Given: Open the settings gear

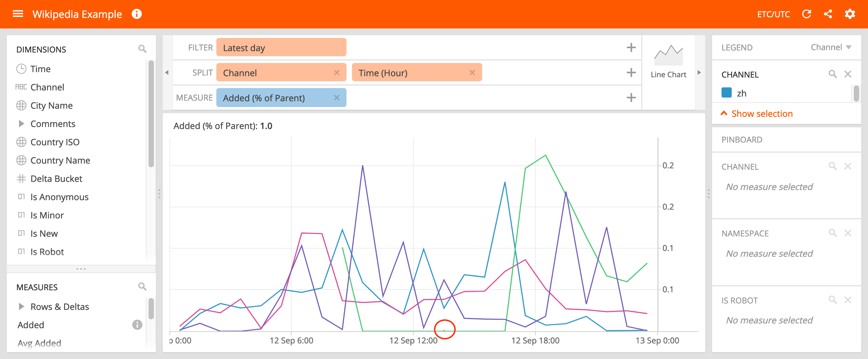Looking at the screenshot, I should pyautogui.click(x=850, y=14).
